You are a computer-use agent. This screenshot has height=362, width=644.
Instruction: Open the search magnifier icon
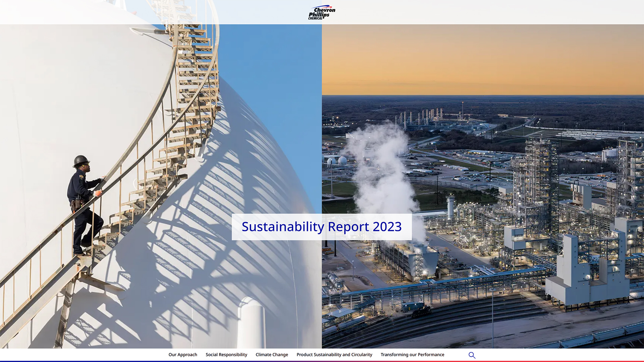click(472, 355)
